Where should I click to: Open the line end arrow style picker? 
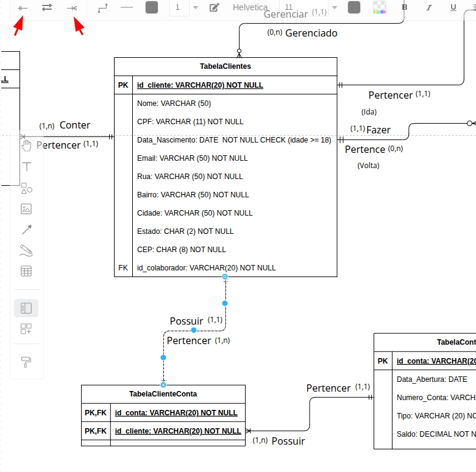point(72,8)
